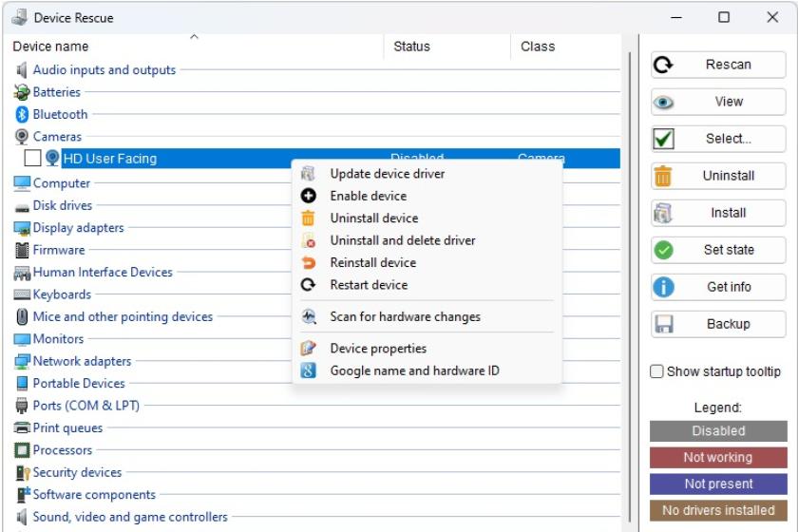Viewport: 798px width, 532px height.
Task: Tick the checkbox next to HD User Facing
Action: tap(32, 159)
